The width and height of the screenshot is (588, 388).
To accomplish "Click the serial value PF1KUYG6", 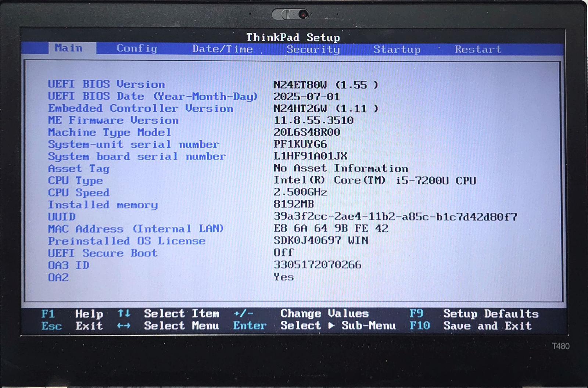I will click(x=300, y=144).
